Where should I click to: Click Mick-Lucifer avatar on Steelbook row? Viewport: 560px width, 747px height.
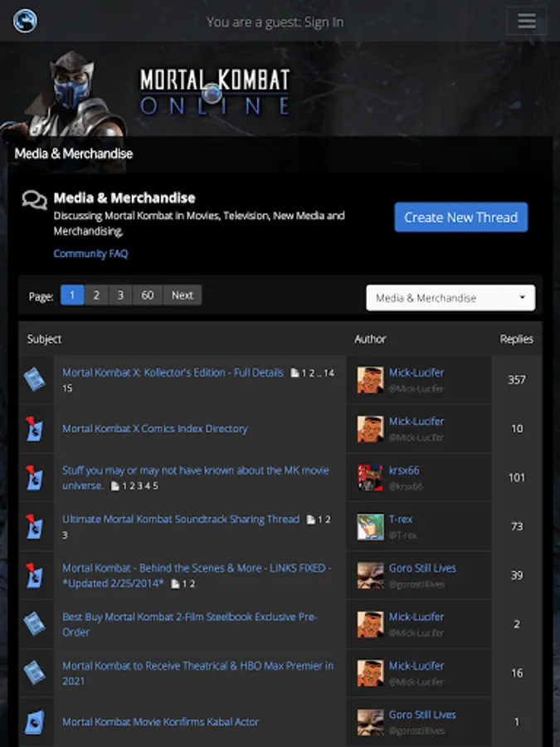pyautogui.click(x=371, y=624)
